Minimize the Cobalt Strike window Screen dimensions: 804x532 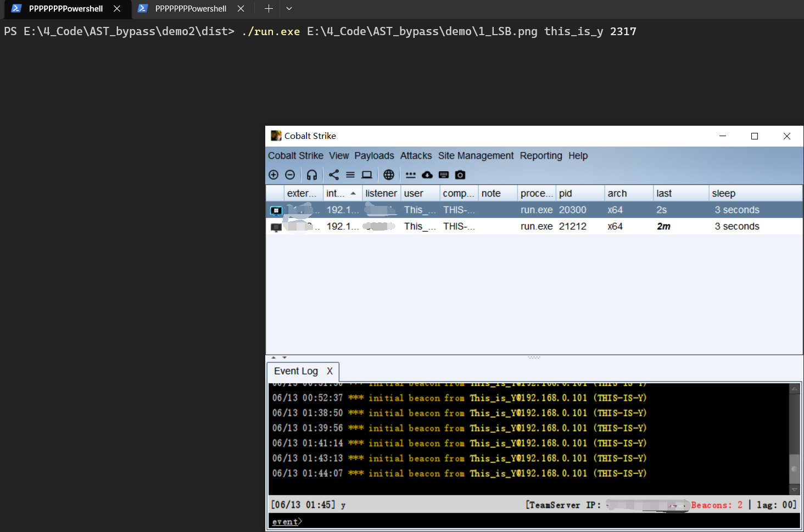(723, 136)
